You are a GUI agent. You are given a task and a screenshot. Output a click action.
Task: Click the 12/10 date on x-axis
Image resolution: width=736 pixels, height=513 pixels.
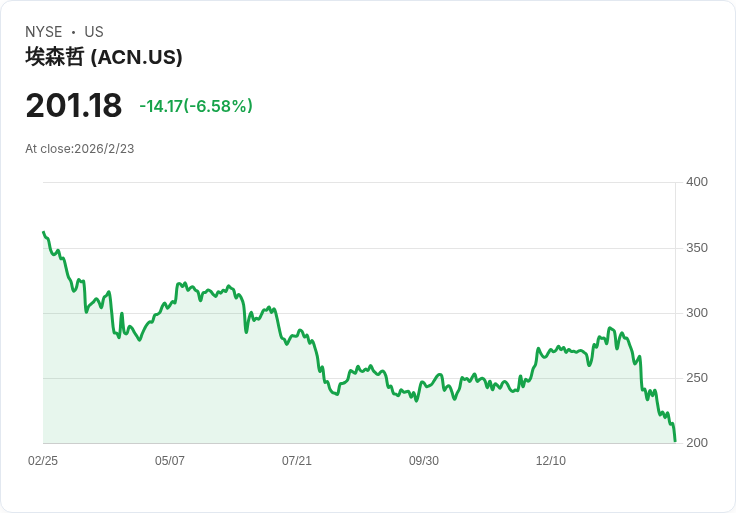(x=551, y=461)
